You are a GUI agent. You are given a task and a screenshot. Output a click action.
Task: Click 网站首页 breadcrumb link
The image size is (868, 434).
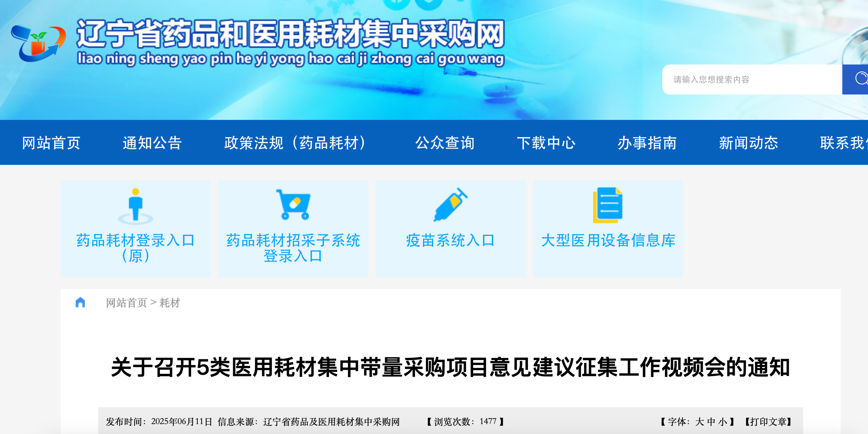click(127, 303)
